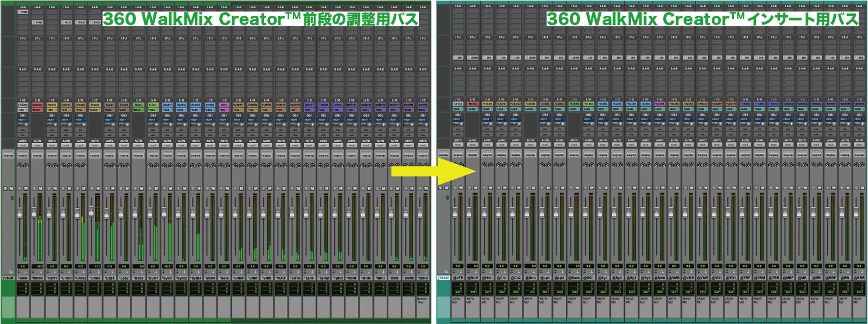Click the 360W group tab at right mixer bottom

(443, 278)
